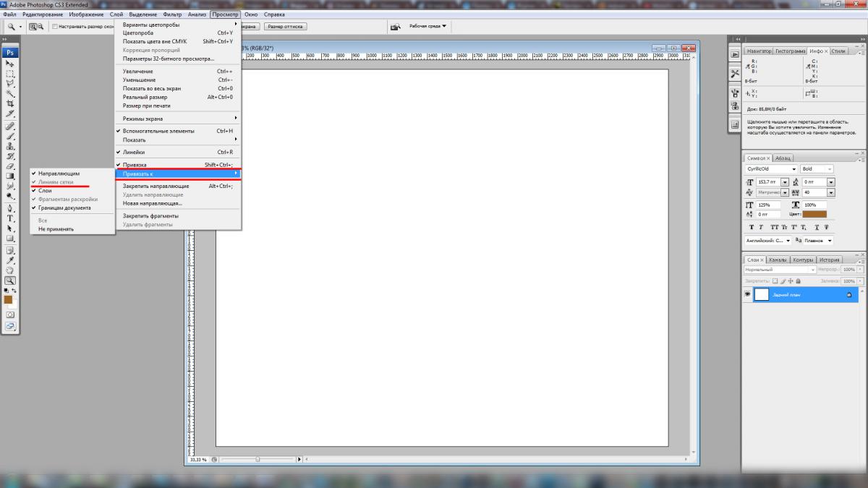Toggle Quick Mask mode icon

tap(11, 315)
